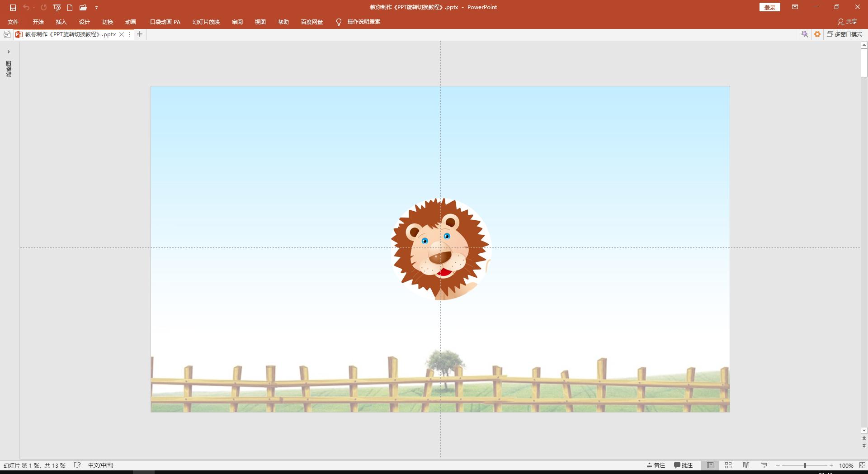Screen dimensions: 868x474
Task: Switch to reading view icon
Action: pyautogui.click(x=746, y=465)
